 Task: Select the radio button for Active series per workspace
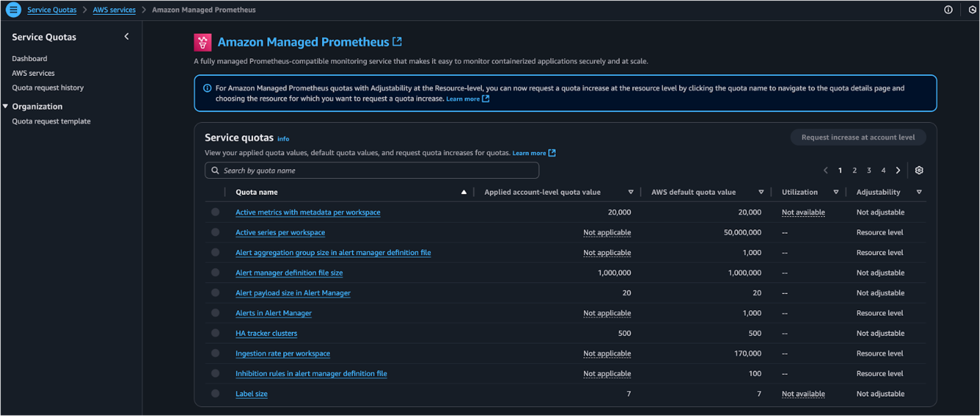[215, 232]
